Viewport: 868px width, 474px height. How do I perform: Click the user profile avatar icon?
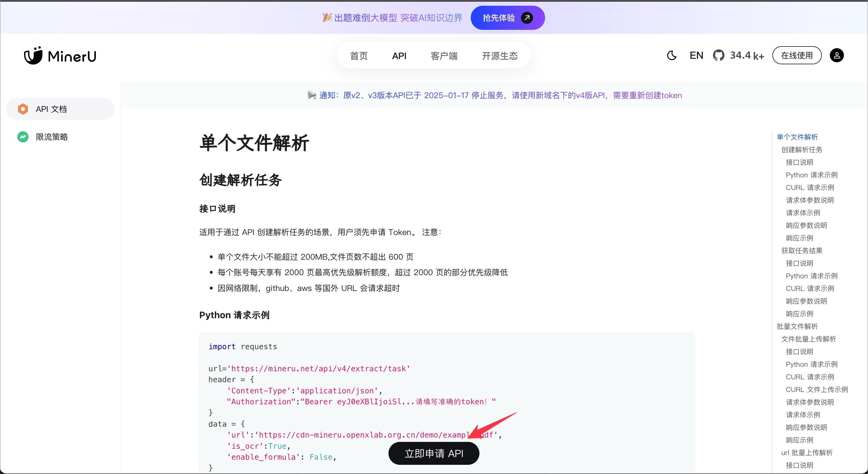[x=836, y=56]
